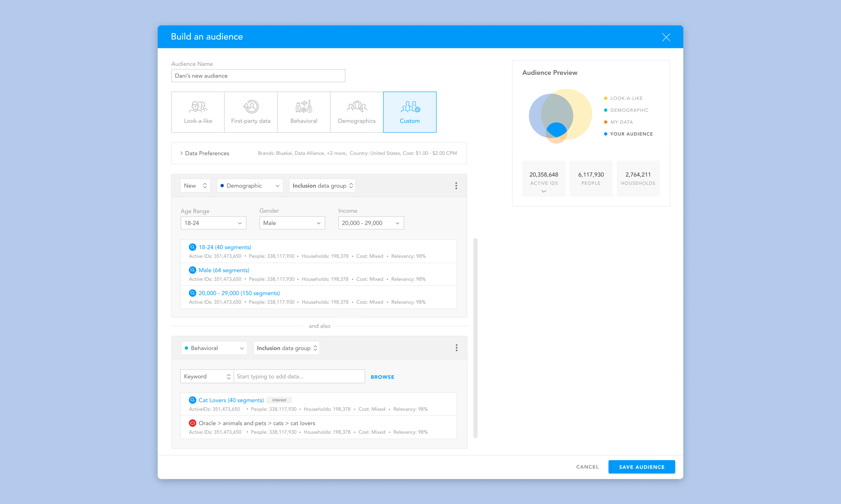841x504 pixels.
Task: Toggle the New group stepper selector
Action: tap(195, 185)
